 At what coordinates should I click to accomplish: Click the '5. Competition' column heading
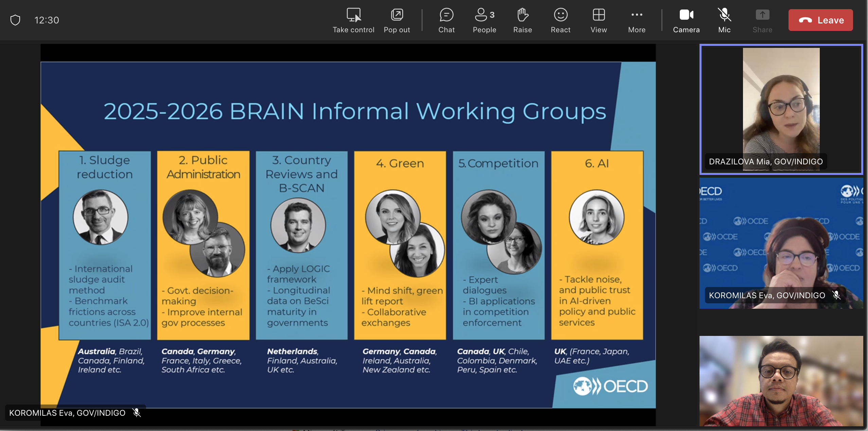pos(498,163)
